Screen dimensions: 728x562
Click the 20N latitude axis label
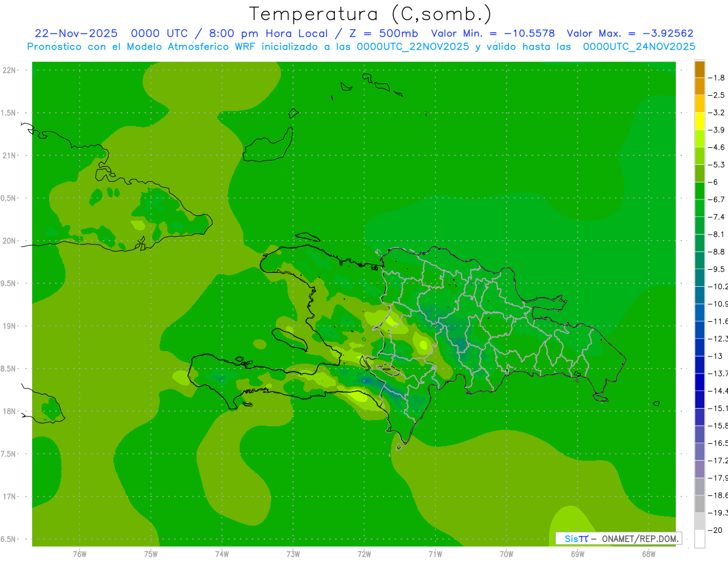10,241
